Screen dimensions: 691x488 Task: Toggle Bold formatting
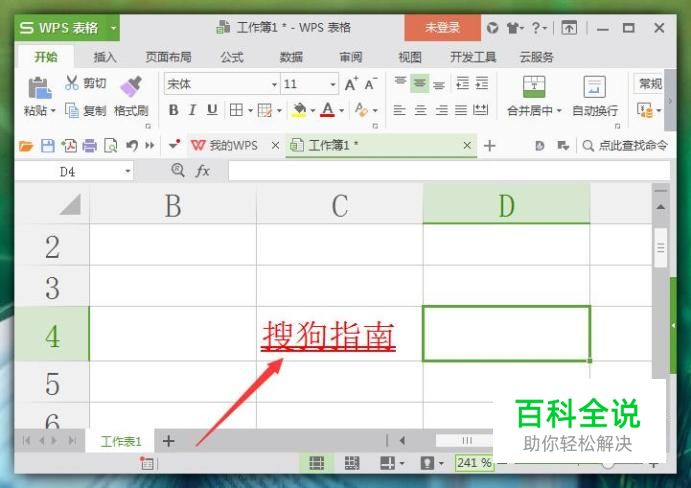173,110
